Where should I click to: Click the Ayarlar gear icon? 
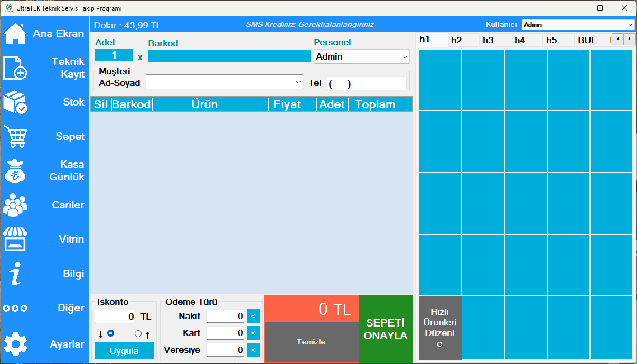pyautogui.click(x=15, y=344)
